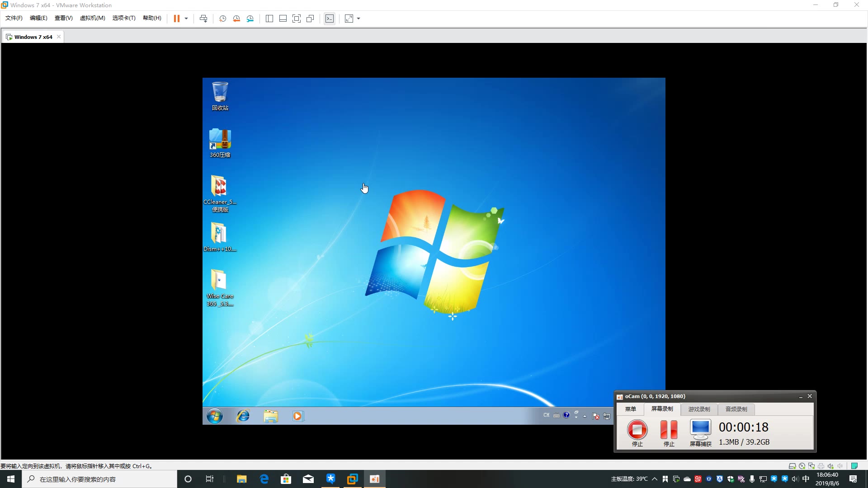Click the stretch guest display icon
The height and width of the screenshot is (488, 868).
349,19
